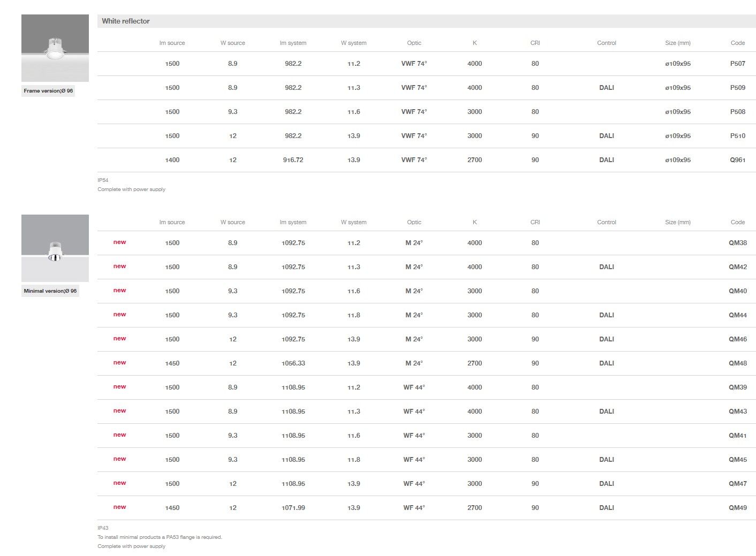Open product code QM42
The image size is (756, 556).
coord(737,267)
